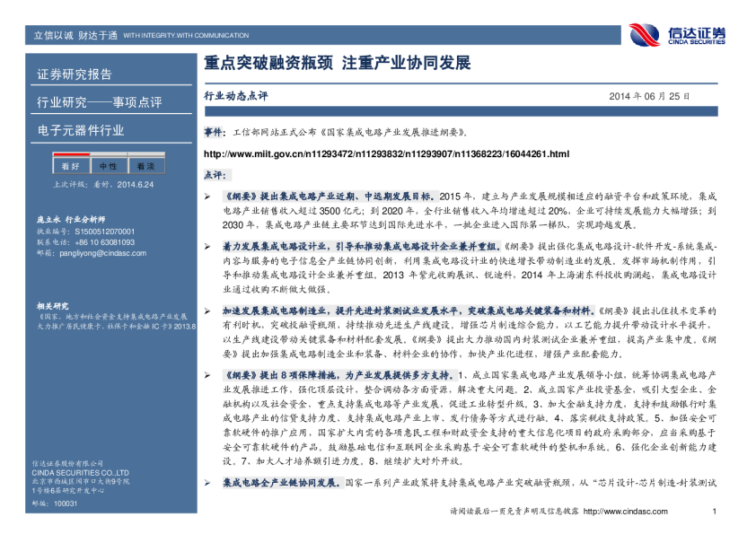Click the arrow bullet before 《纲要》提出集成电路产业近期
The width and height of the screenshot is (756, 534).
(x=207, y=196)
